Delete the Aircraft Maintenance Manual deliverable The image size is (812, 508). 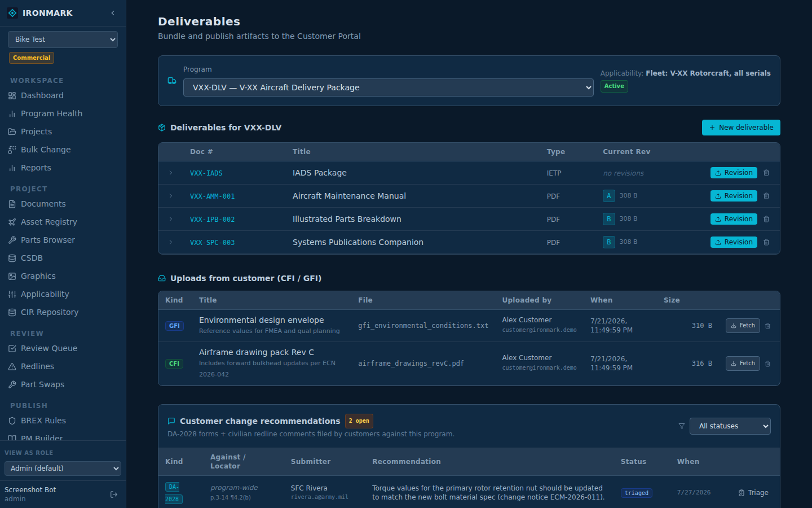(766, 196)
